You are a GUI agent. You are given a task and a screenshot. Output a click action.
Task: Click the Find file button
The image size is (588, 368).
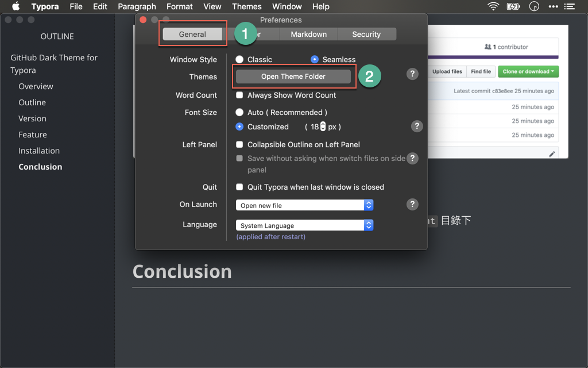481,71
